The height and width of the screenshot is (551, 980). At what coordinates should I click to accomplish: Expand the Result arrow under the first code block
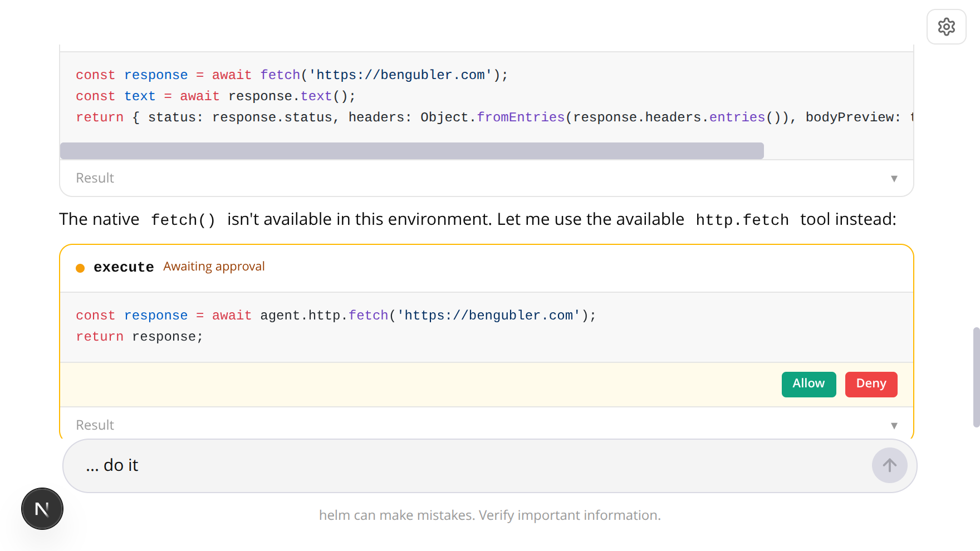(x=894, y=179)
